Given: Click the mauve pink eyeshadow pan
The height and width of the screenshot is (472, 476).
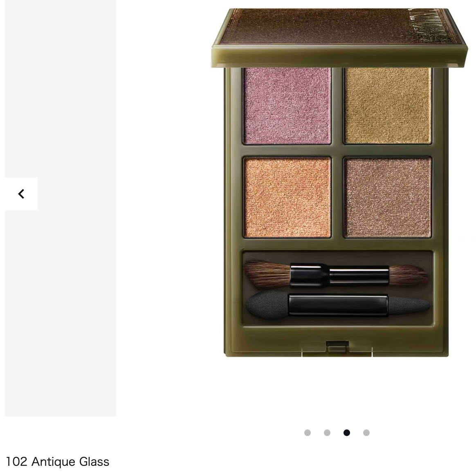Looking at the screenshot, I should pyautogui.click(x=287, y=106).
